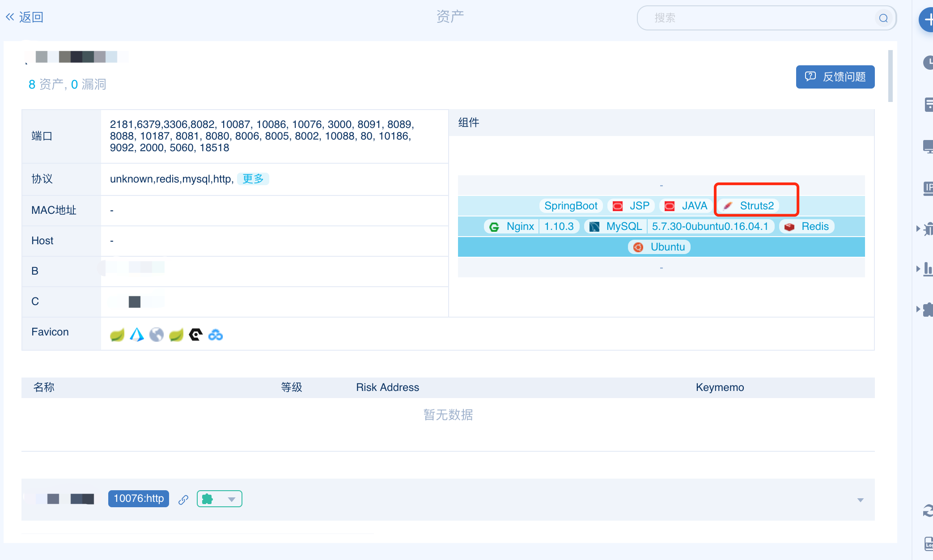Click the blue cloud favicon

coord(216,335)
